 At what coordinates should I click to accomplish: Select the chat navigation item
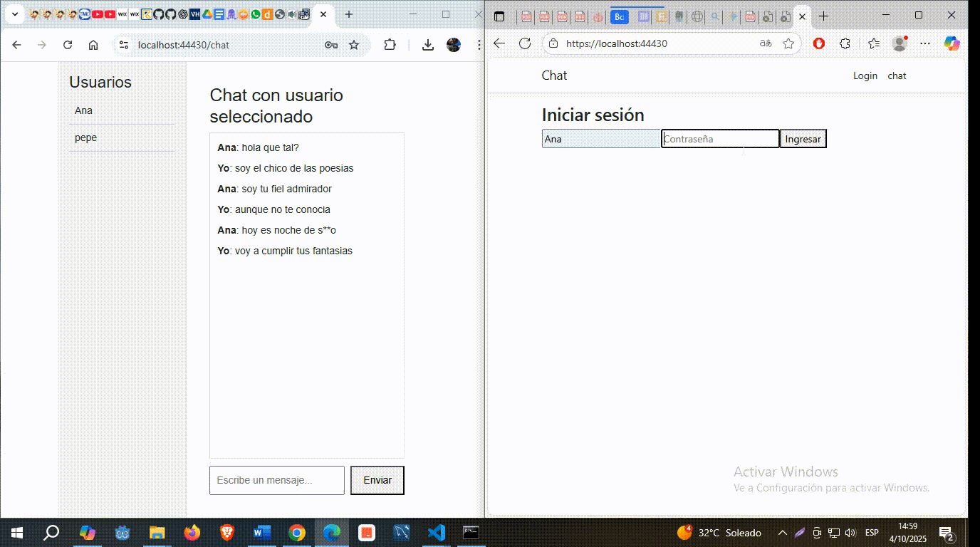897,75
